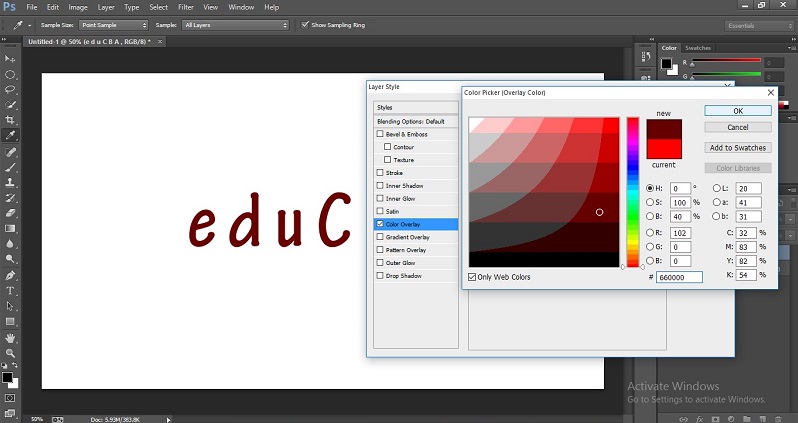798x423 pixels.
Task: Select the Path Selection tool
Action: pos(10,306)
